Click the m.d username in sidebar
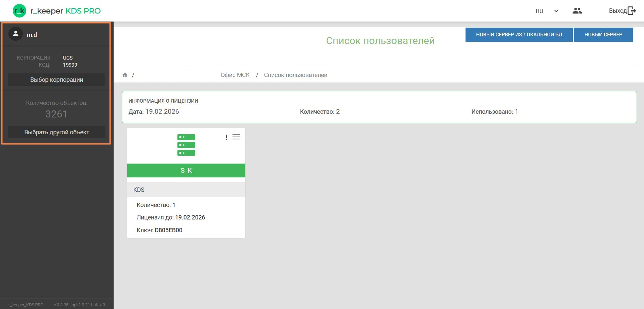 [x=32, y=35]
